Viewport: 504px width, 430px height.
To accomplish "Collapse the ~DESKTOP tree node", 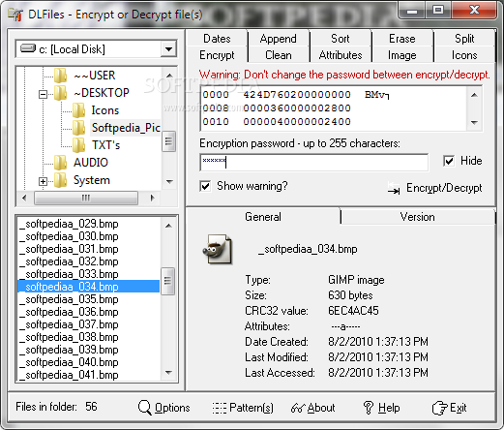I will pyautogui.click(x=43, y=94).
